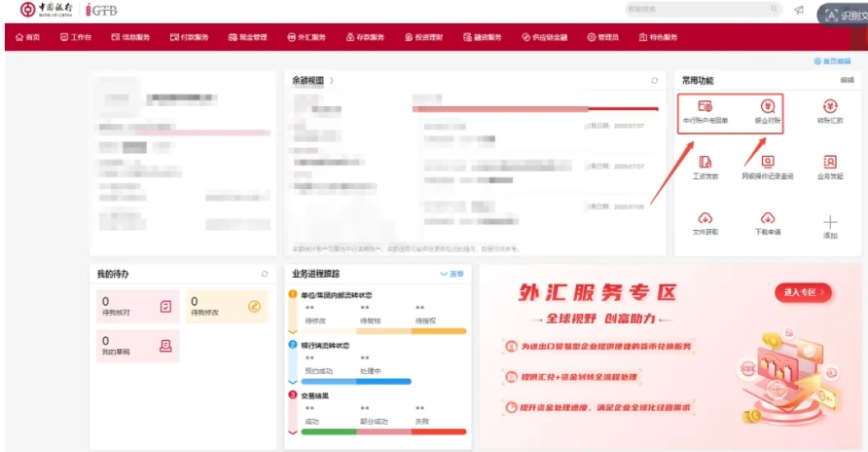Open the 外汇服务 menu

307,37
